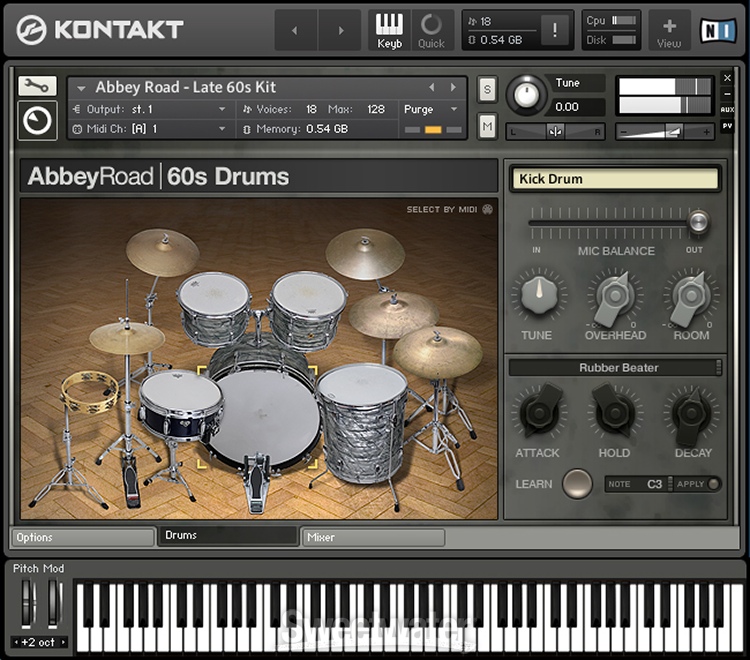
Task: Switch to the Options tab
Action: point(83,537)
